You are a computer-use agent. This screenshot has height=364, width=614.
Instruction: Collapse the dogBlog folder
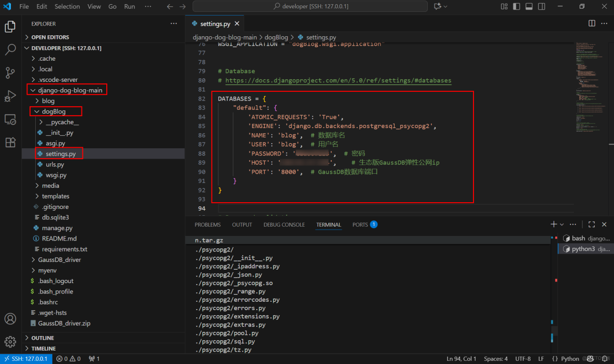tap(53, 111)
